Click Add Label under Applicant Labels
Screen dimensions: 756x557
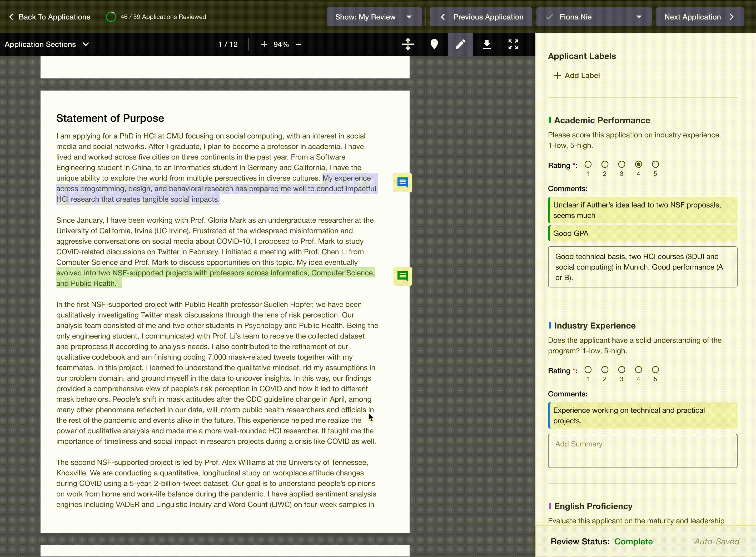coord(577,76)
